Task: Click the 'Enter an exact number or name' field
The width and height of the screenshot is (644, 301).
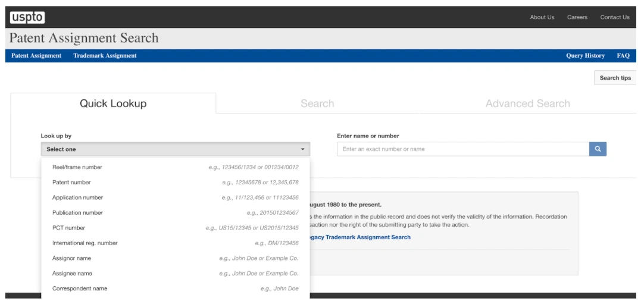Action: click(463, 149)
